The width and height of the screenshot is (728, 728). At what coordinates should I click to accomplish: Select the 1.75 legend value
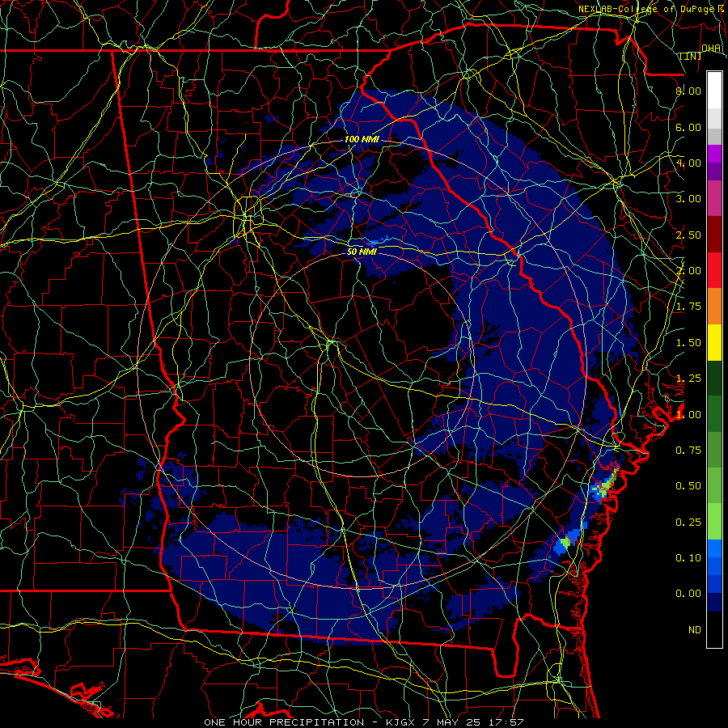coord(688,307)
